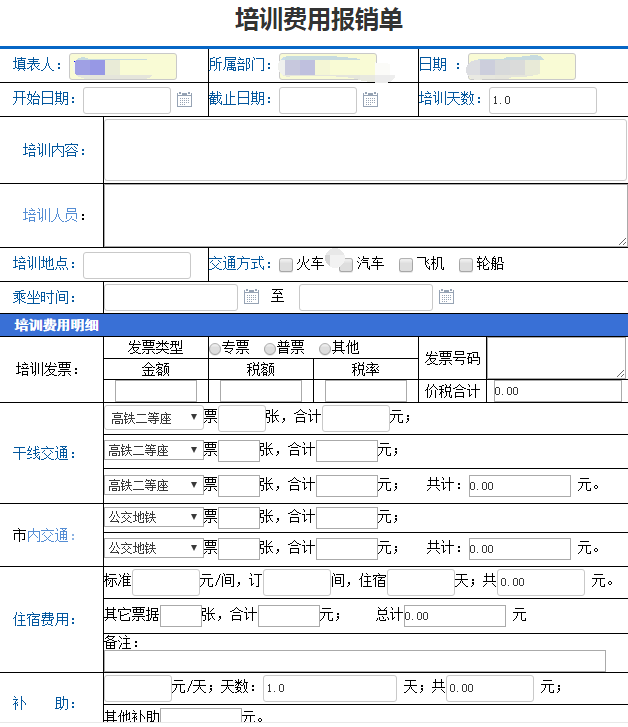Expand the first 高铁二等座 dropdown in 干线交通
628x727 pixels.
pyautogui.click(x=153, y=418)
